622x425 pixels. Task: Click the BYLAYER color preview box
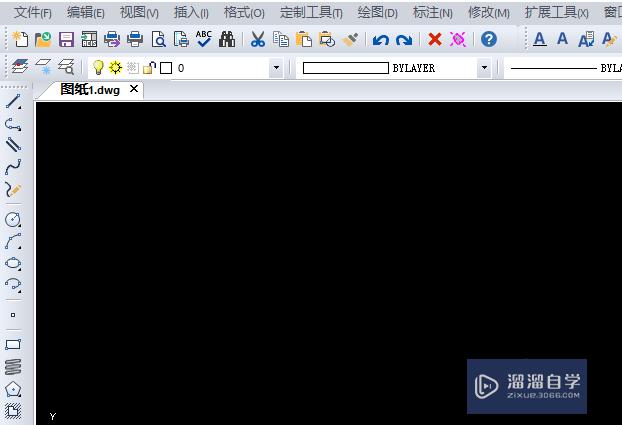coord(346,68)
